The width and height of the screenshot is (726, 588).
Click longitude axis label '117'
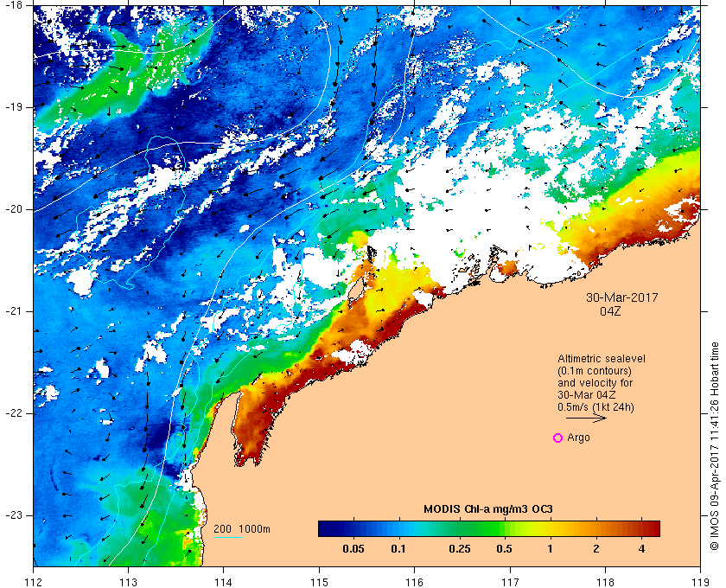tap(510, 582)
